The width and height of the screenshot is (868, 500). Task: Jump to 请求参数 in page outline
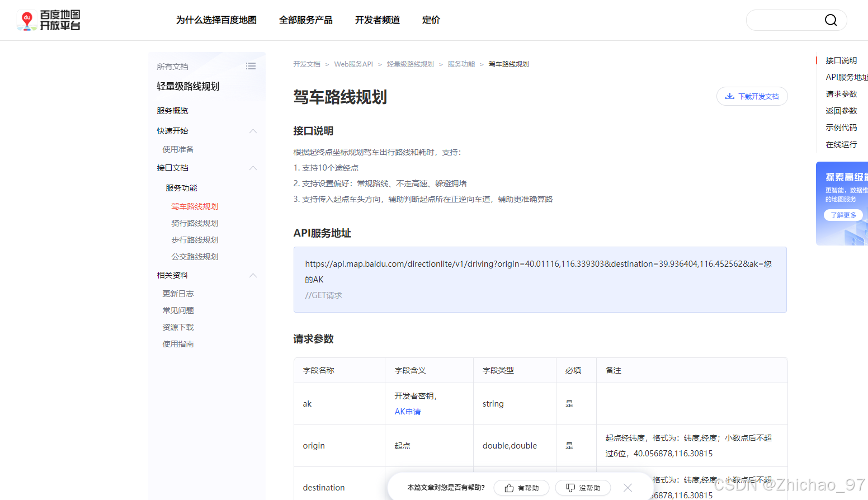pos(841,94)
